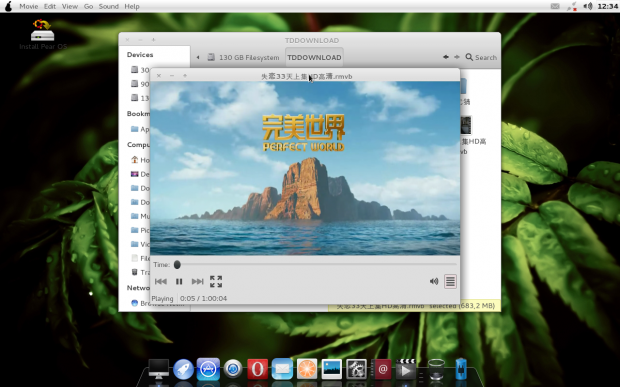Click the Devices heading in the sidebar
The height and width of the screenshot is (387, 620).
tap(140, 55)
